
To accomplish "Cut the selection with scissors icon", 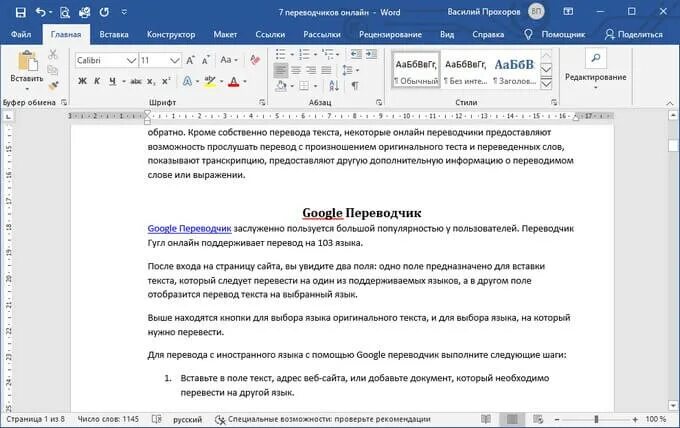I will [x=53, y=54].
